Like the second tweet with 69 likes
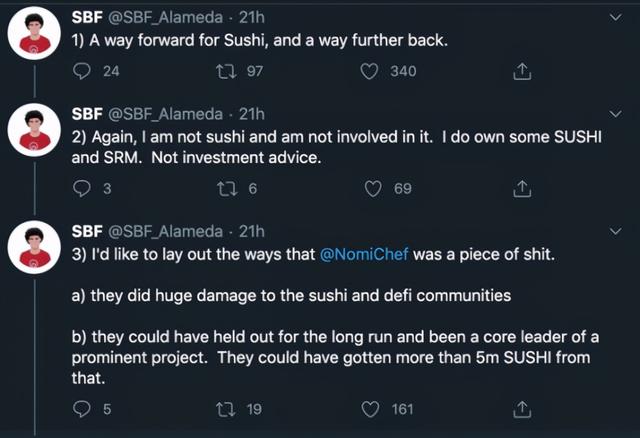640x438 pixels. pyautogui.click(x=370, y=188)
